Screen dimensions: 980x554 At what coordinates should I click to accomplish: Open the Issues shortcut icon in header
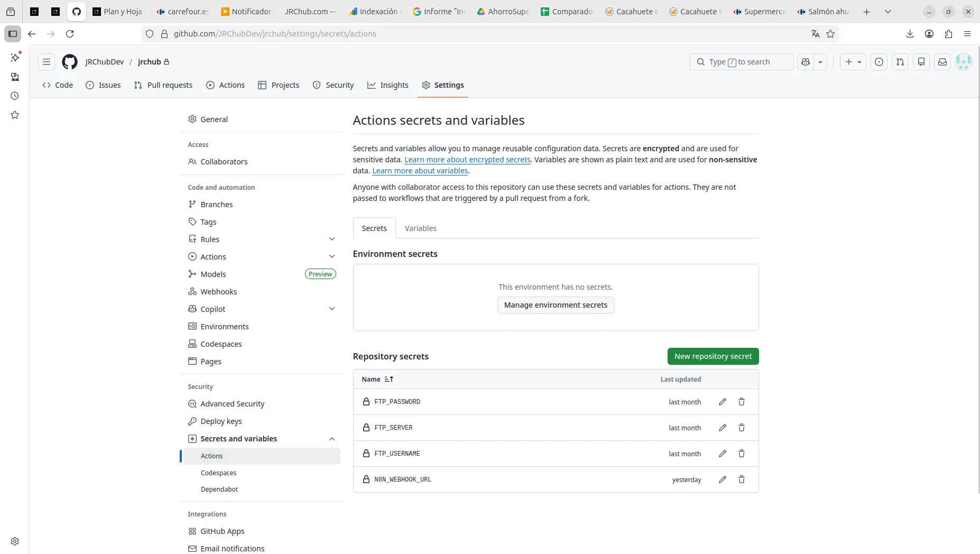pyautogui.click(x=879, y=62)
